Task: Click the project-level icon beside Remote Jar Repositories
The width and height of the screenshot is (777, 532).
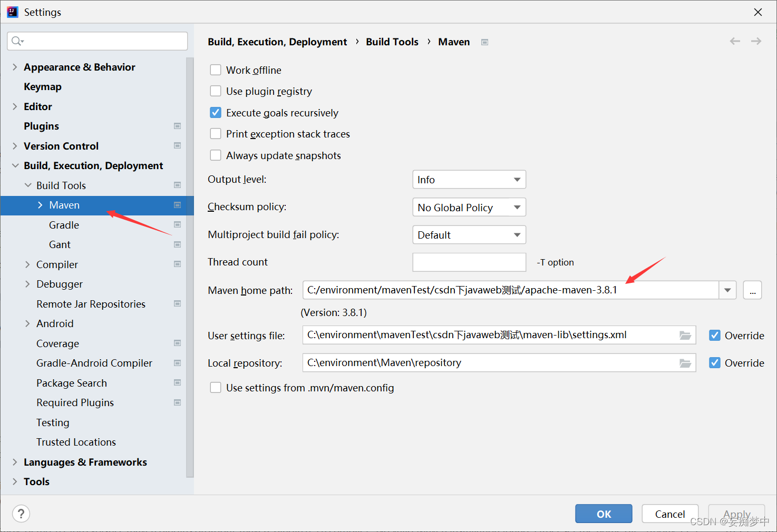Action: (178, 303)
